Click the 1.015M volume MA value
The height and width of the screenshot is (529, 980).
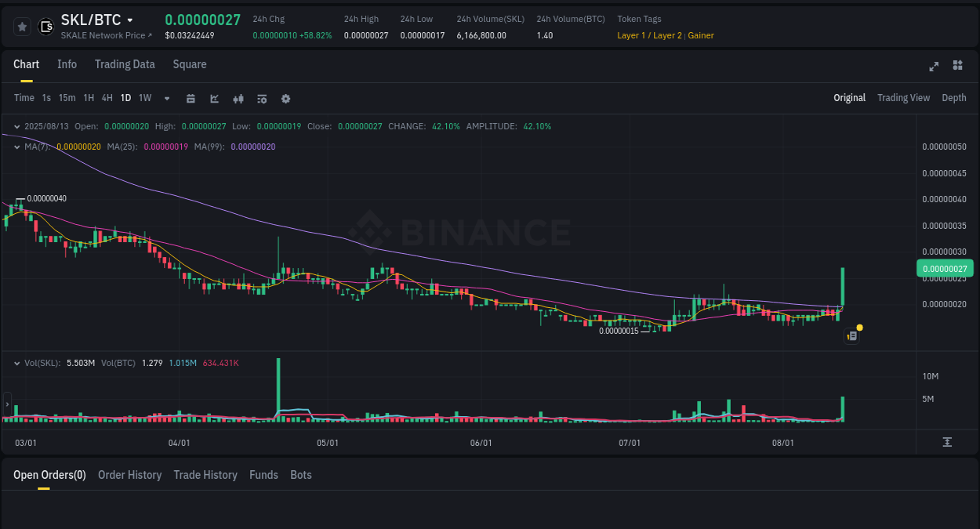[x=183, y=363]
